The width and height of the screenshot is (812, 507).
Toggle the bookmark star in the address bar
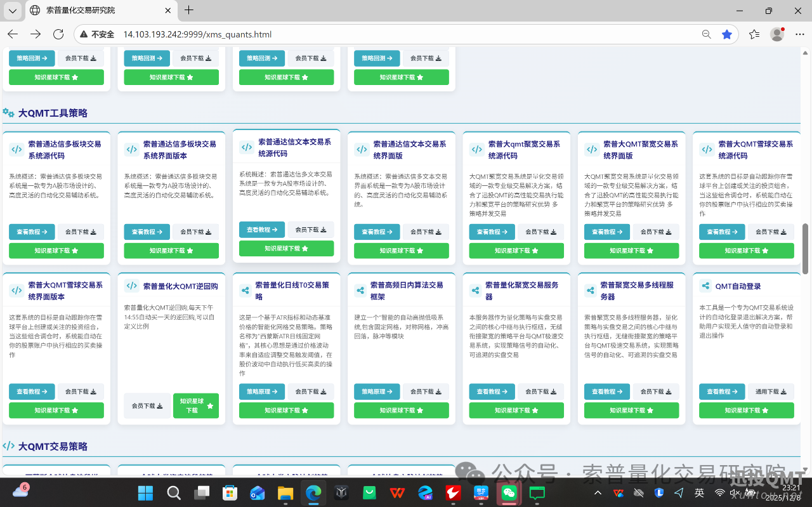pos(727,34)
